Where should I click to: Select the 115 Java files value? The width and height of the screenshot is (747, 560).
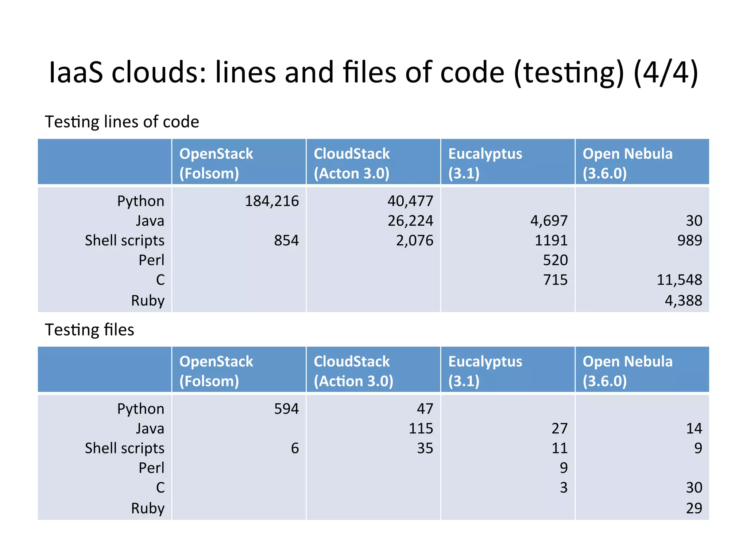coord(421,429)
